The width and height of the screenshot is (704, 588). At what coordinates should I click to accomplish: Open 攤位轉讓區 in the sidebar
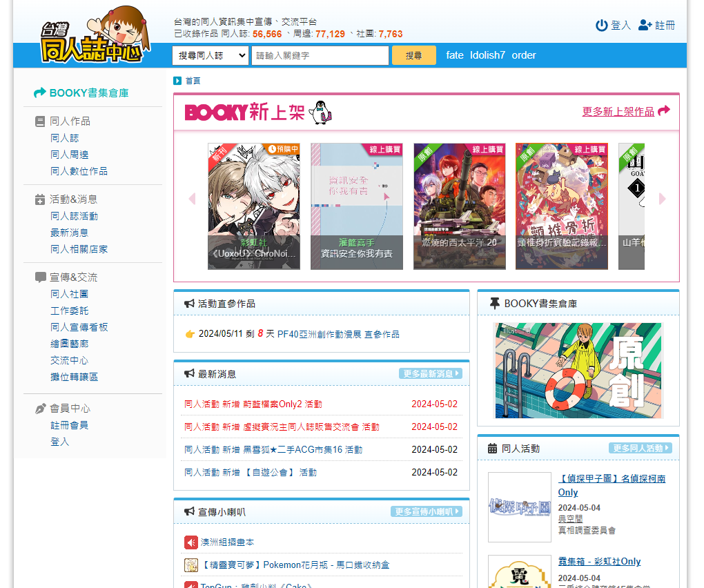(74, 378)
